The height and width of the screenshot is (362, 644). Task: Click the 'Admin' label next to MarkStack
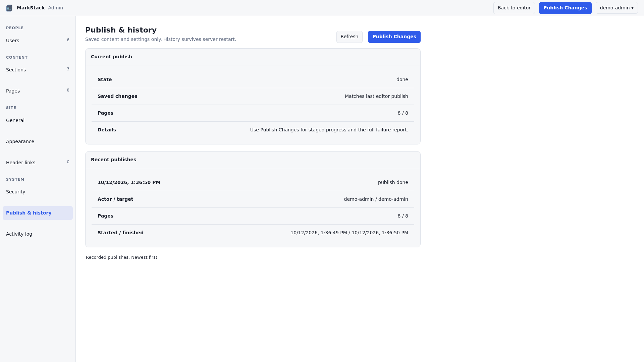(55, 8)
